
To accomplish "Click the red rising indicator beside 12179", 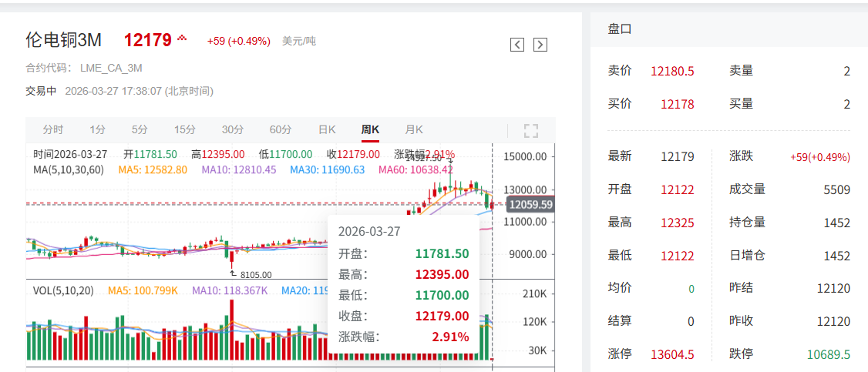I will tap(182, 38).
